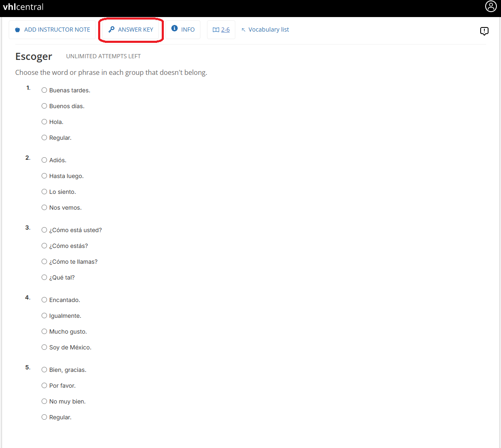Open the user account profile icon
Image resolution: width=501 pixels, height=448 pixels.
[x=491, y=6]
